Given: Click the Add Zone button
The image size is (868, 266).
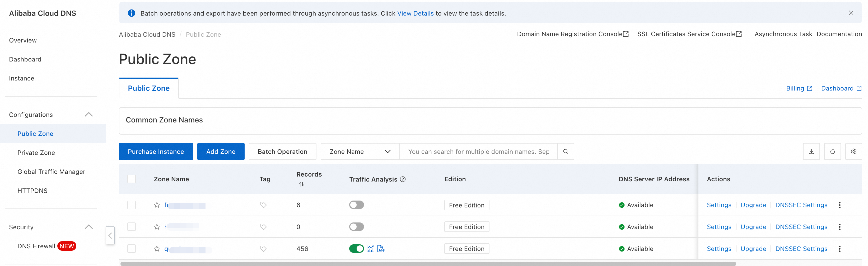Looking at the screenshot, I should point(221,151).
